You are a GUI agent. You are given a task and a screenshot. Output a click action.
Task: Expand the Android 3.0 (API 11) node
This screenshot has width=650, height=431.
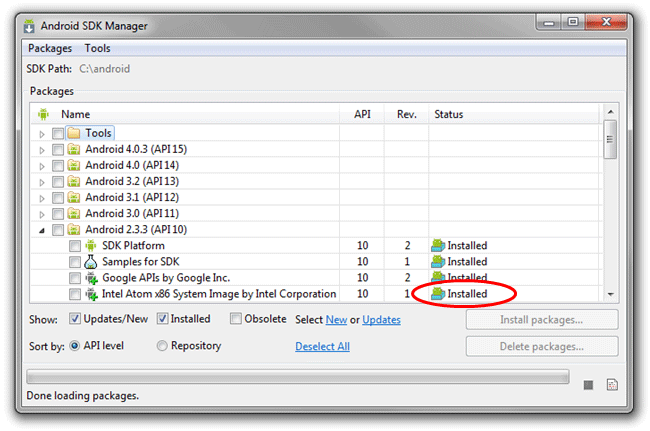(x=42, y=215)
